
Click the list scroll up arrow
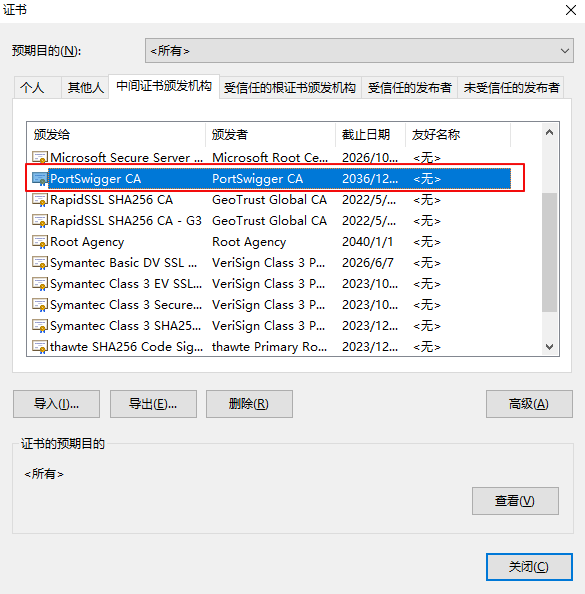point(549,133)
